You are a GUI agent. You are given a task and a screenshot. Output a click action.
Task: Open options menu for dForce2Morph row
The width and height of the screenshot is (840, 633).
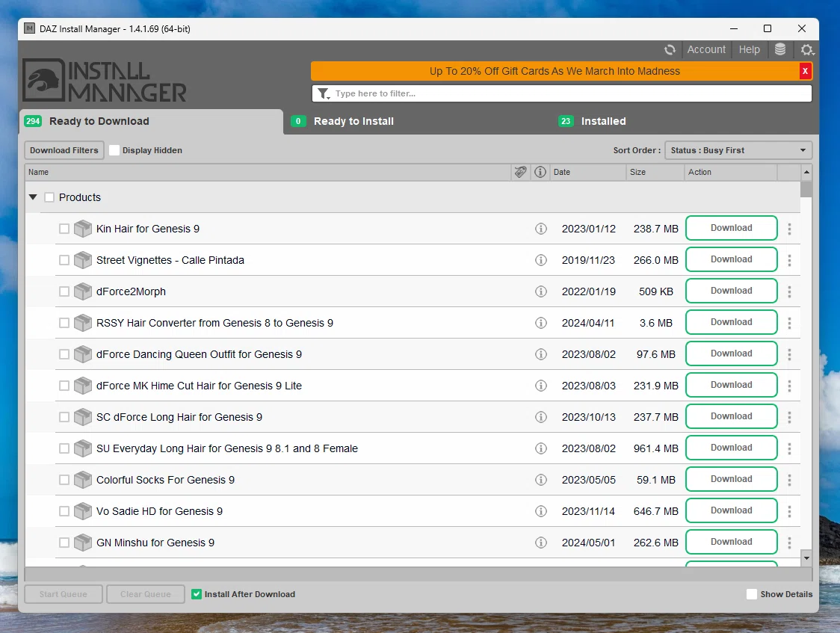click(789, 291)
